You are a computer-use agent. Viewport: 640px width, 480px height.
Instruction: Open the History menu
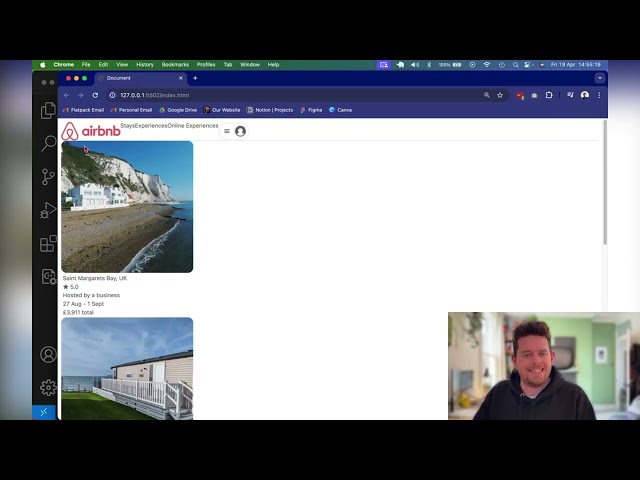145,64
